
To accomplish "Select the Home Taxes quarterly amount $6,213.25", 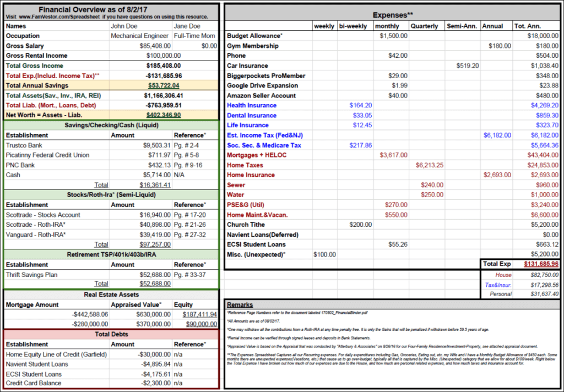I will (430, 165).
